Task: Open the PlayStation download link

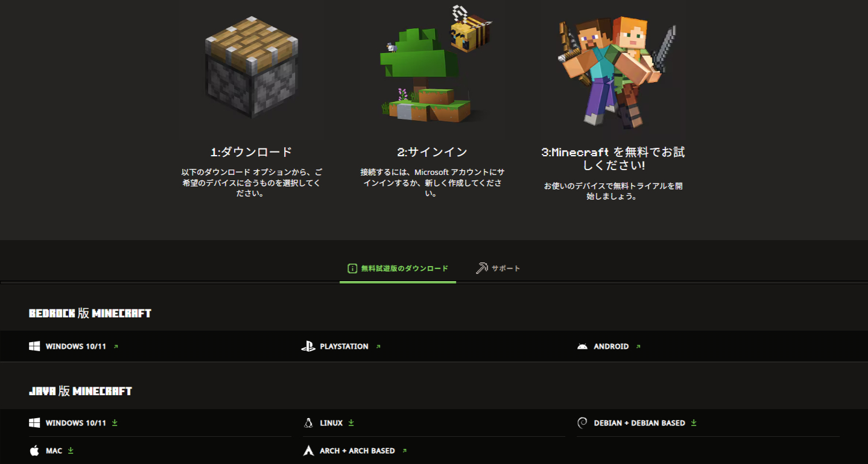Action: click(x=341, y=346)
